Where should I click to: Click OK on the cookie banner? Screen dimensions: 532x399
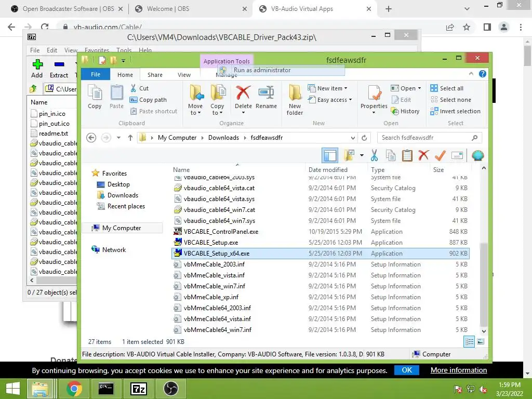[x=406, y=370]
